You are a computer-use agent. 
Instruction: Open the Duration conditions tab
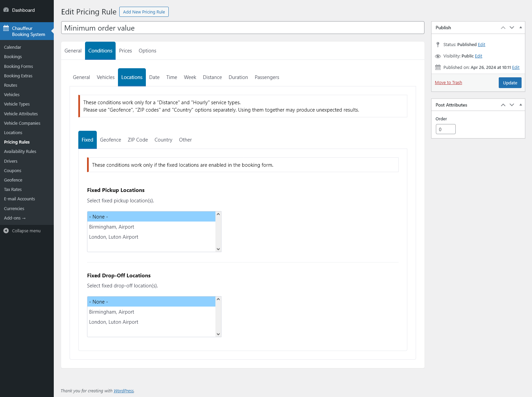pyautogui.click(x=238, y=77)
